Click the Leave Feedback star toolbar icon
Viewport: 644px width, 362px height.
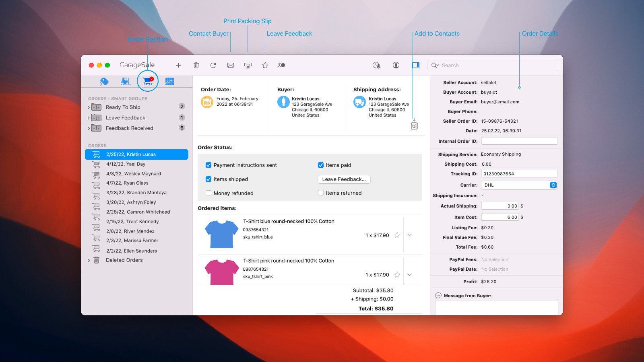(265, 65)
